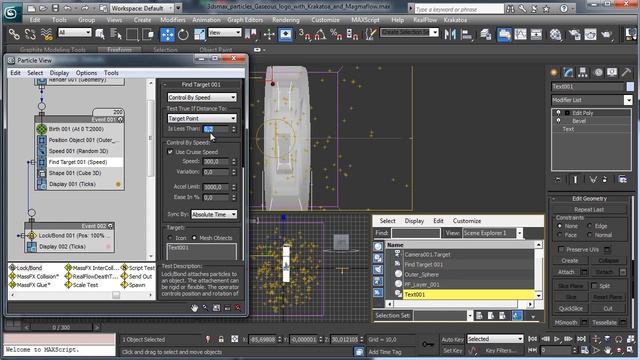Choose the Normal constraint radio button
Image resolution: width=640 pixels, height=360 pixels.
[x=589, y=235]
